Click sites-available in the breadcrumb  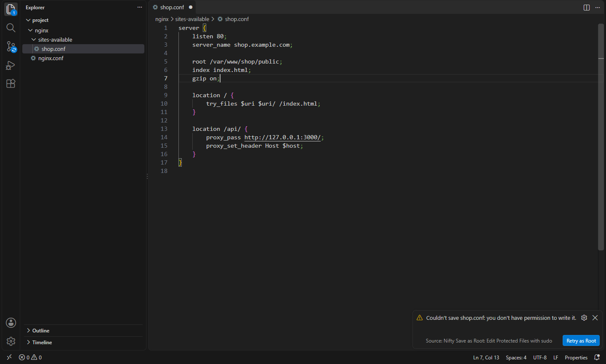(192, 19)
